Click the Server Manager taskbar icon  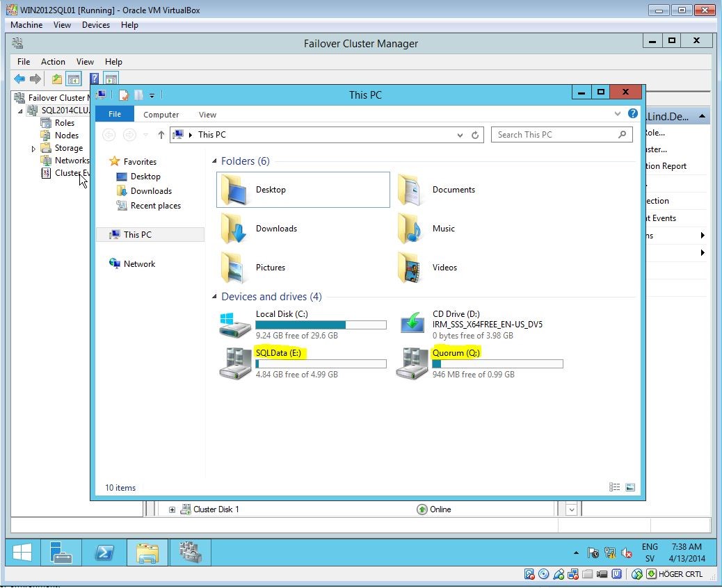(62, 553)
